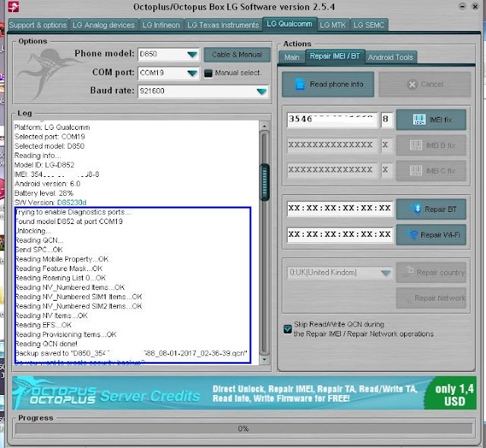
Task: Open the Android Tools tab
Action: click(390, 57)
